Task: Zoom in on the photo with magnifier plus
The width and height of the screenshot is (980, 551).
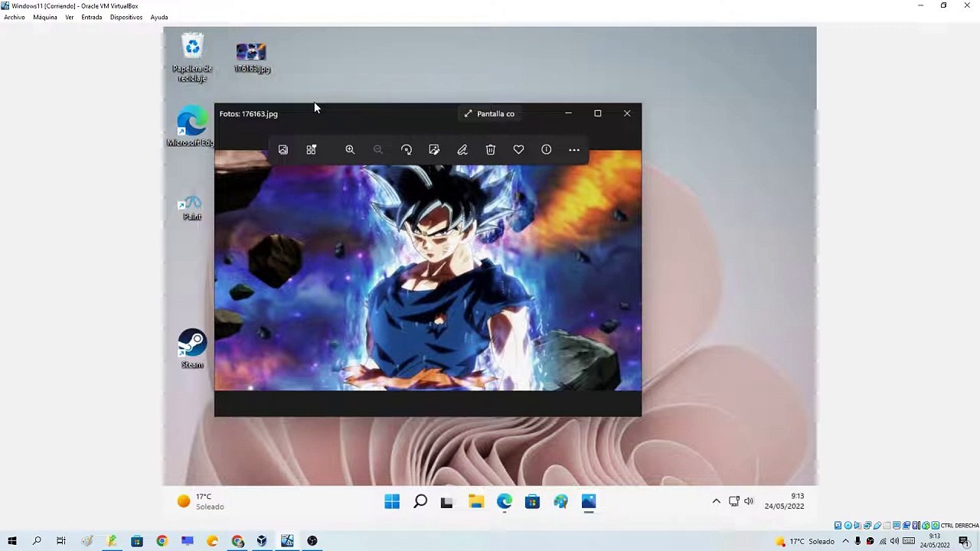Action: tap(350, 150)
